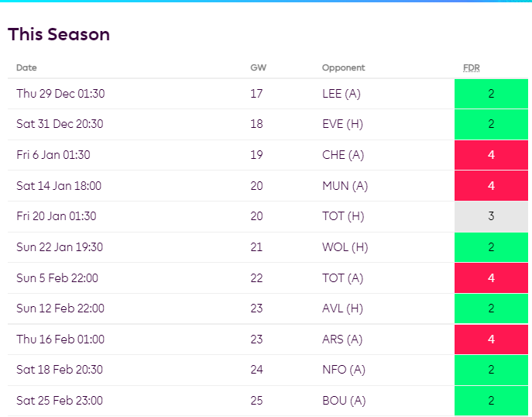Click the NFO (A) opponent entry
532x417 pixels.
tap(344, 370)
